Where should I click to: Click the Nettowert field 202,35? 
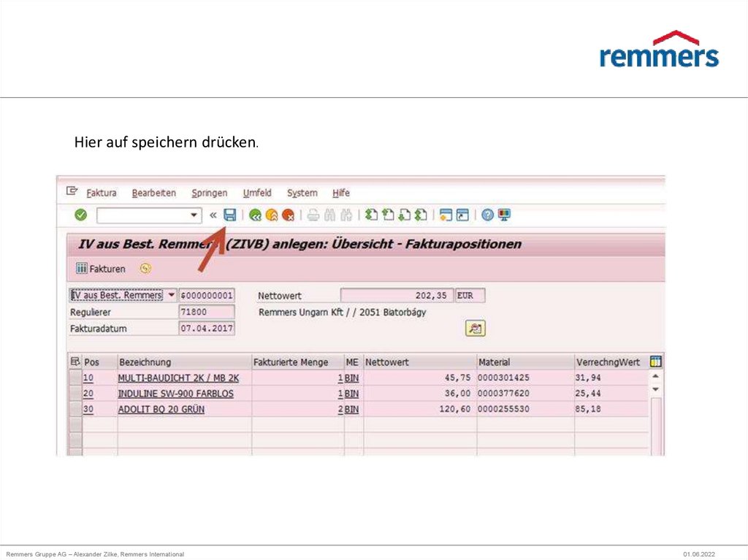[x=397, y=295]
